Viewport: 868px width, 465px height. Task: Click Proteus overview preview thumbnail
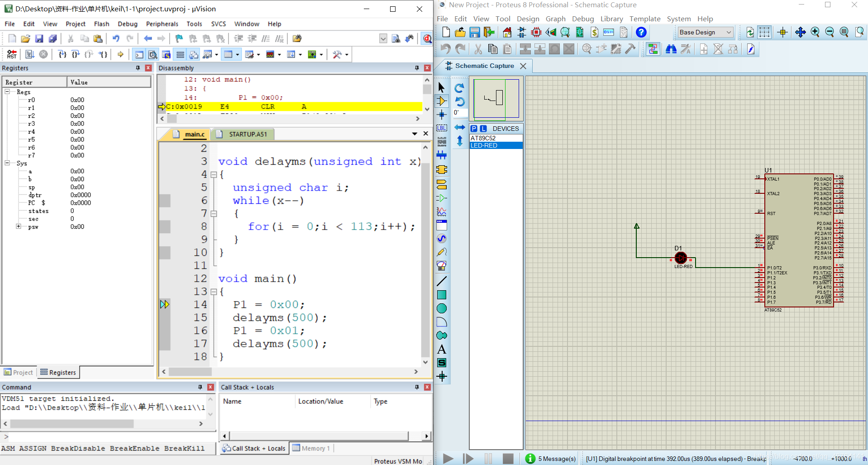pos(496,99)
